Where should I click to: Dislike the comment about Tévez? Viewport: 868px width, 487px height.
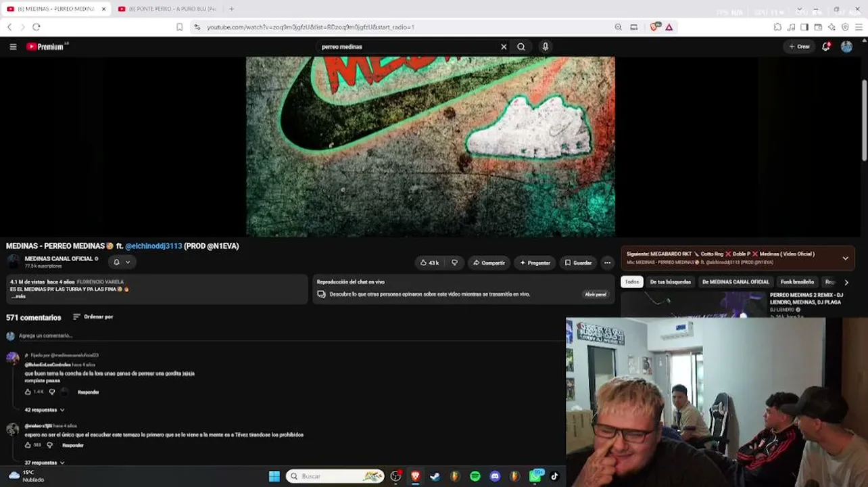[49, 445]
